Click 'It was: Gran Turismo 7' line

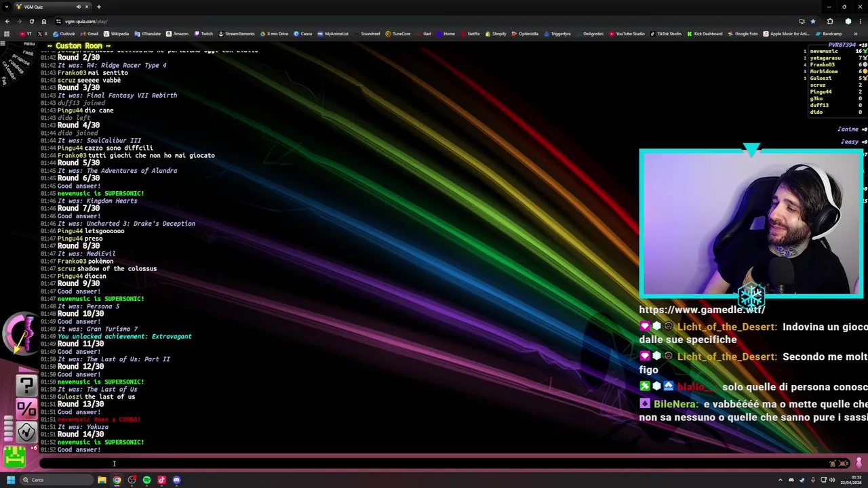(98, 329)
